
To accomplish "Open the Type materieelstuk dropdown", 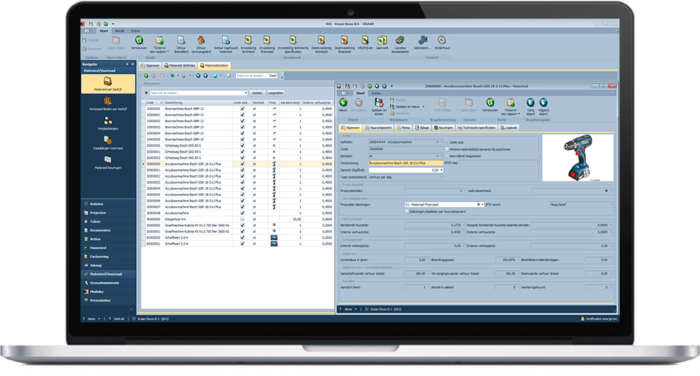I will tap(406, 177).
